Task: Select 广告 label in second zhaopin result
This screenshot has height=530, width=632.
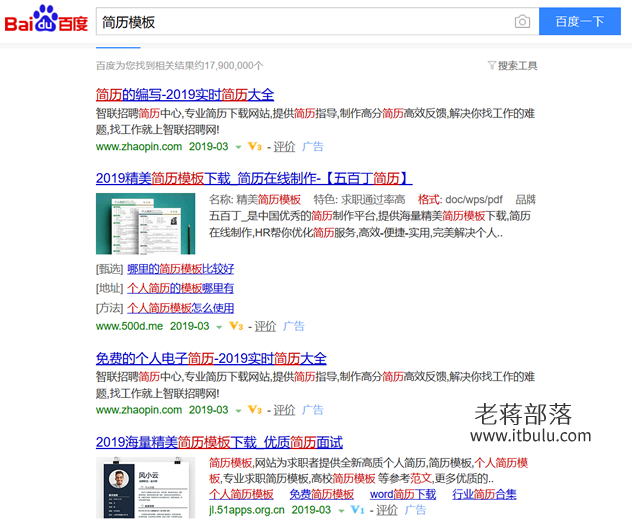Action: tap(313, 410)
